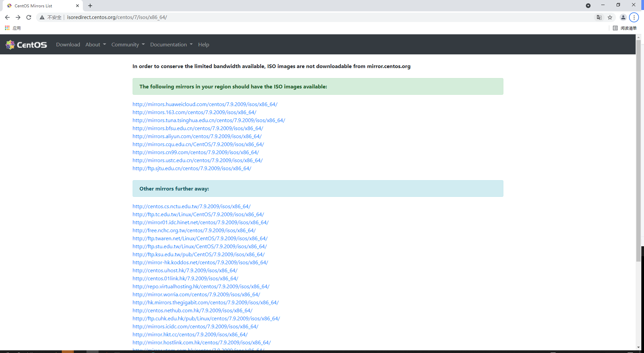This screenshot has height=353, width=644.
Task: Open the Help nav item
Action: [204, 45]
